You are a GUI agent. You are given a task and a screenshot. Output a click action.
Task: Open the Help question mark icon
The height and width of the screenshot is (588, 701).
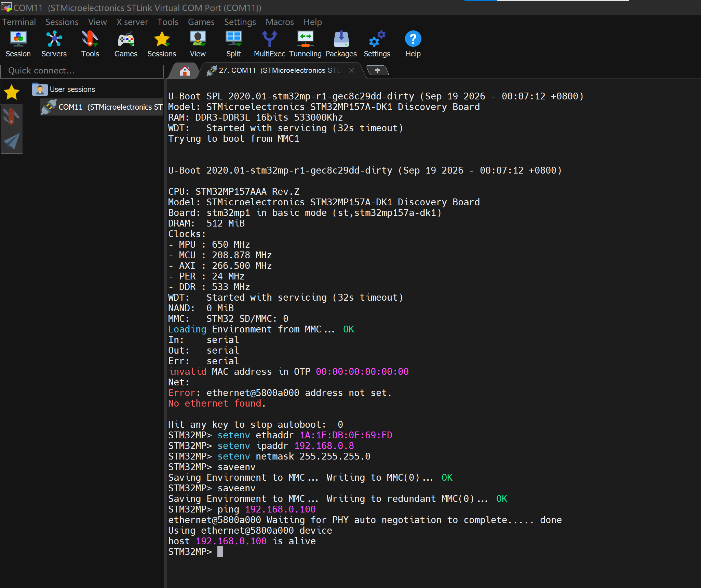[413, 44]
